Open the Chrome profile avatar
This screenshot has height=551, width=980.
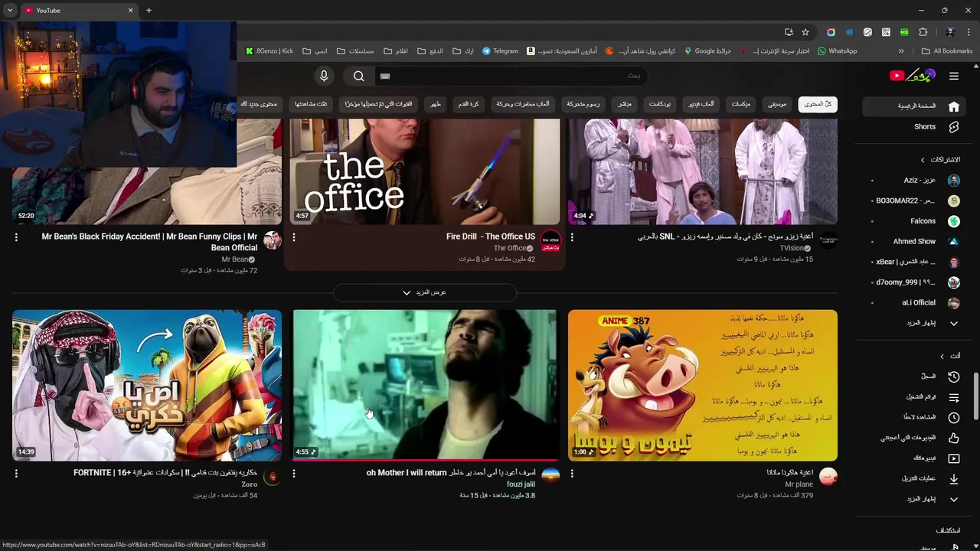(x=950, y=32)
